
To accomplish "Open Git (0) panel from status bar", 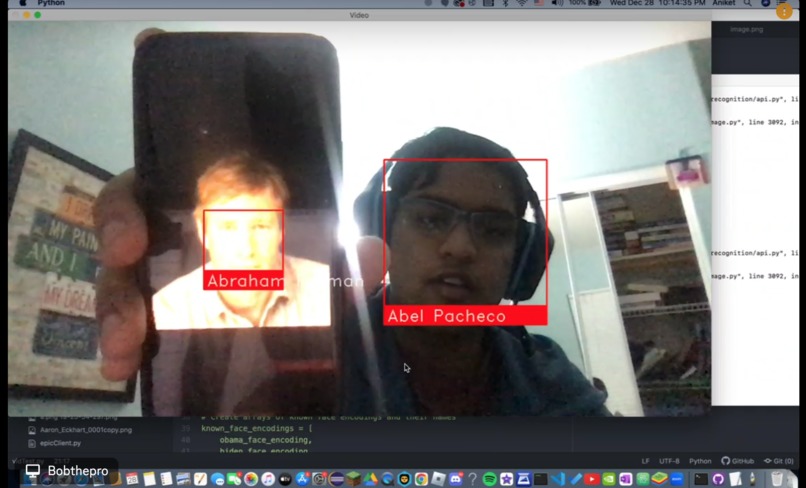I will click(778, 461).
